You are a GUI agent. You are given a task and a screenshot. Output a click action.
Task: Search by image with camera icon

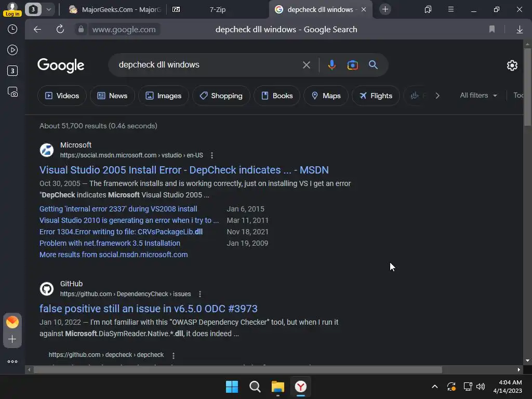(x=353, y=65)
